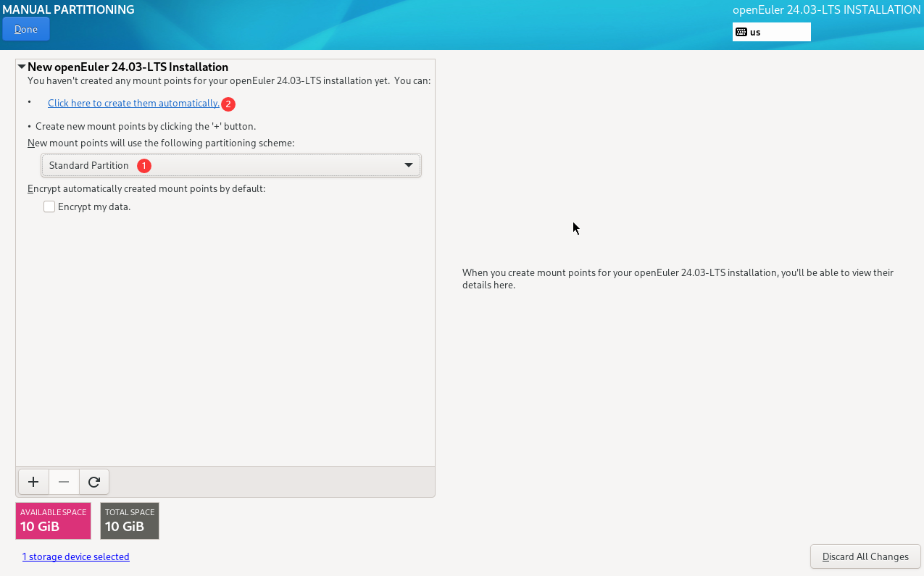Click the gray Total Space box

tap(129, 521)
